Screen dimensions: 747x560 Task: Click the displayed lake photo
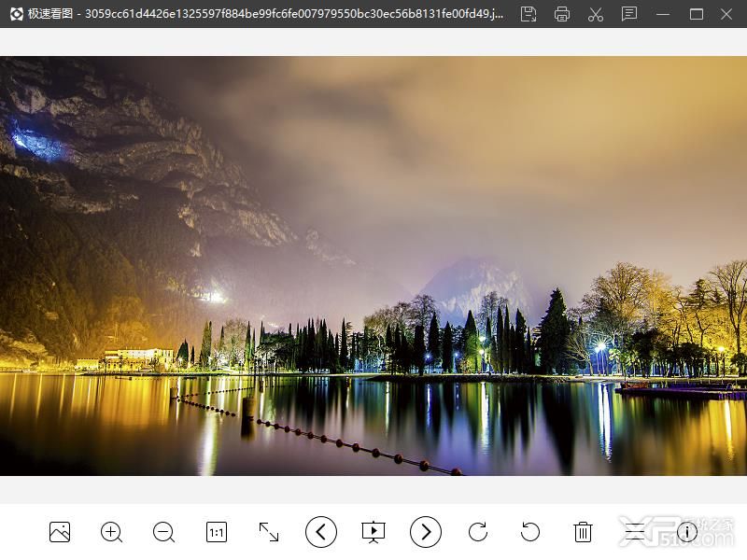373,271
